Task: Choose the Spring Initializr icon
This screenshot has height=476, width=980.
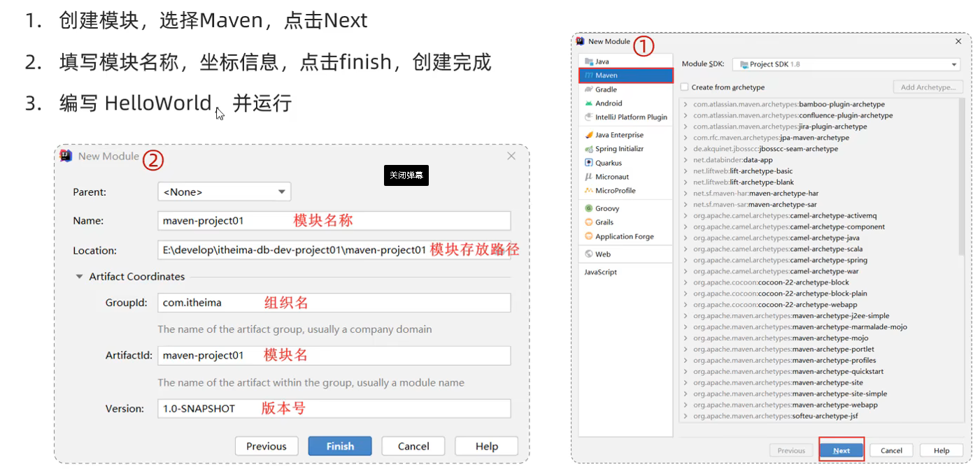Action: pyautogui.click(x=589, y=149)
